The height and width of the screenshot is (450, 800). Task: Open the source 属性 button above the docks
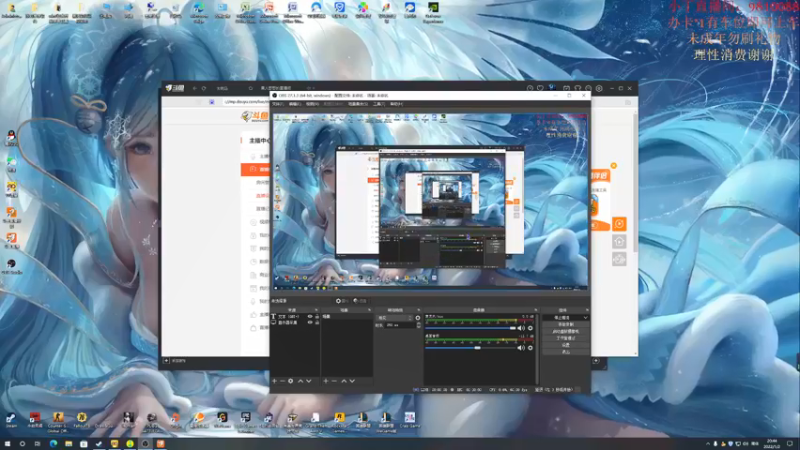[x=342, y=301]
